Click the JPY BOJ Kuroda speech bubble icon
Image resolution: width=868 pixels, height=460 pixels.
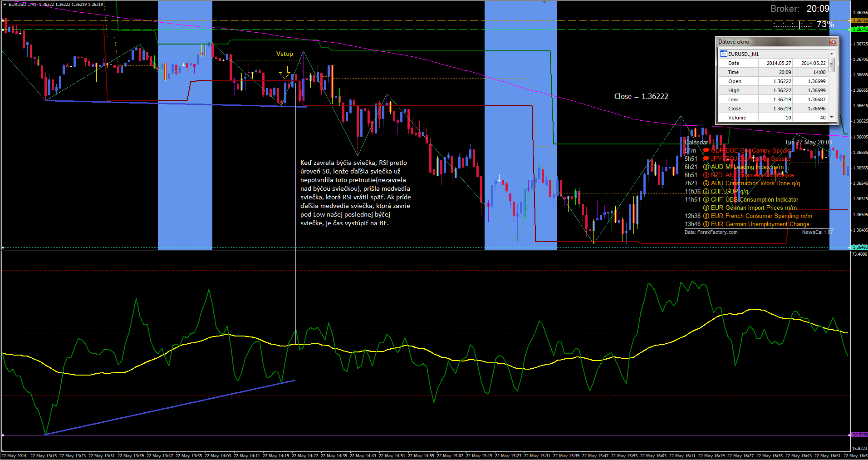(x=706, y=159)
